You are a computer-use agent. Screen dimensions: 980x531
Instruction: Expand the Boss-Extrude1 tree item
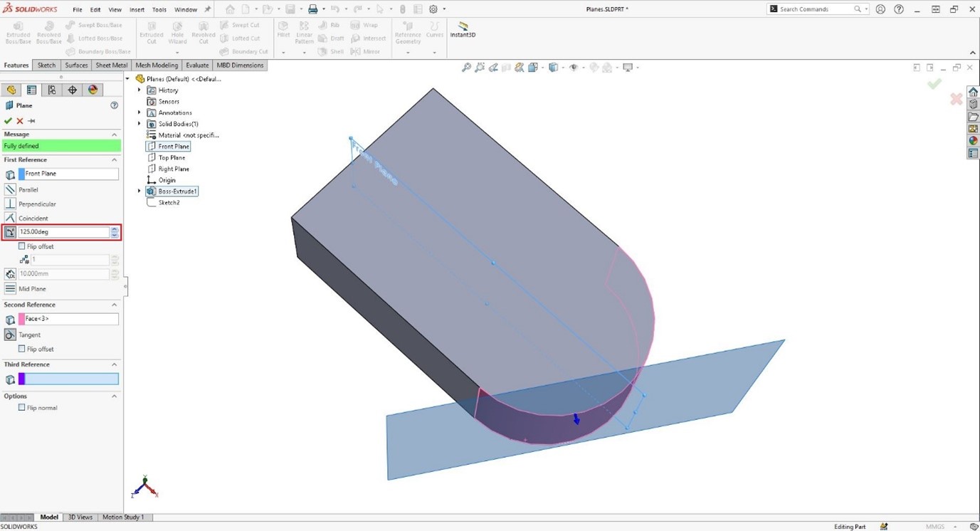pos(138,191)
